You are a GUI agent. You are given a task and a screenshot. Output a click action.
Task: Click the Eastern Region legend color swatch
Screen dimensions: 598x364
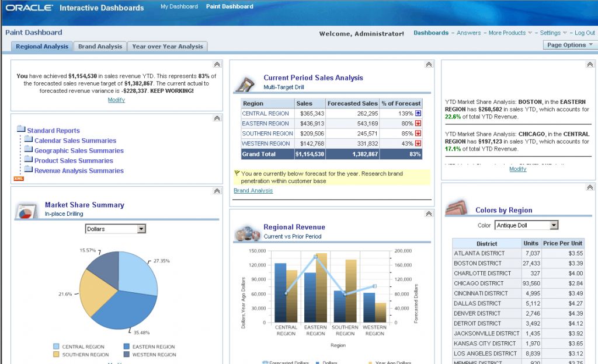127,346
